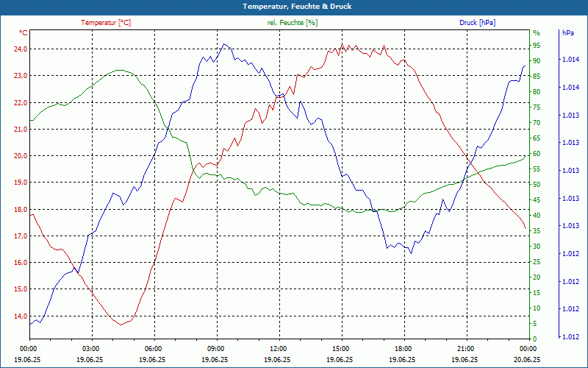The image size is (588, 368).
Task: Click the '21:00' time axis label
Action: coord(466,348)
